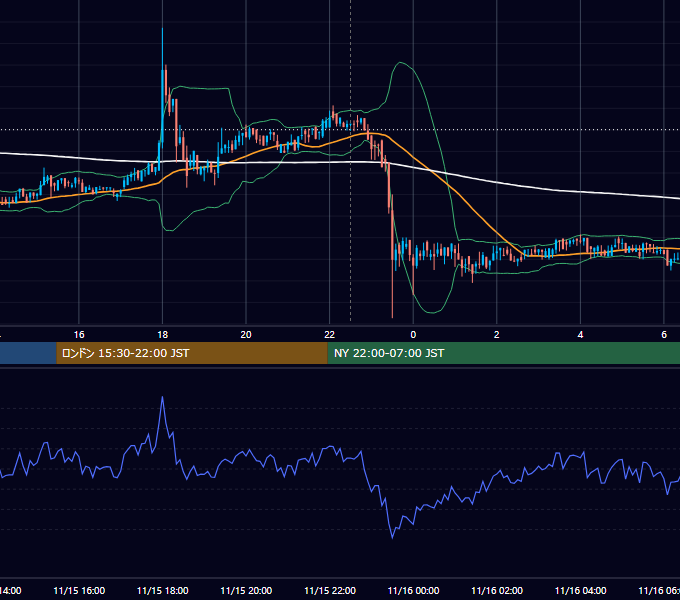The image size is (680, 600).
Task: Click the hour 4 axis label
Action: (580, 334)
